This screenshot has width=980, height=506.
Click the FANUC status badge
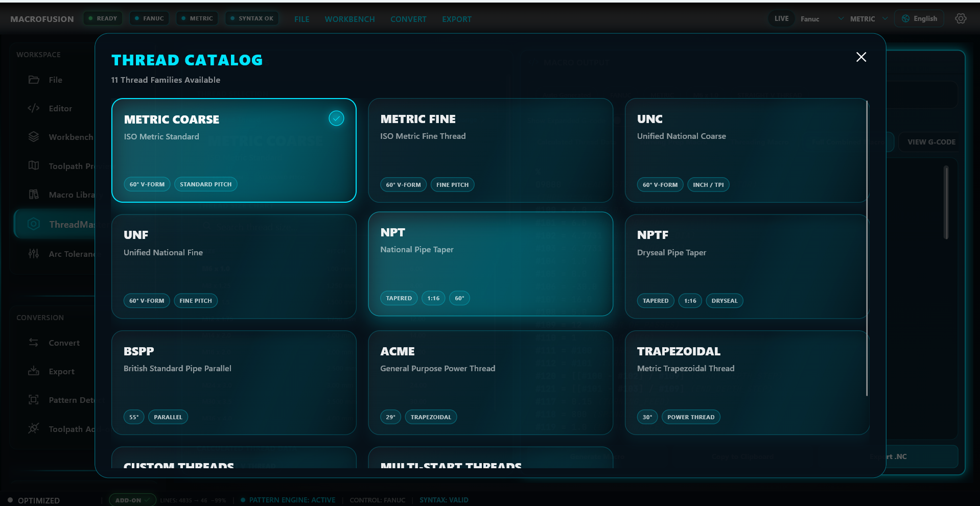tap(149, 18)
